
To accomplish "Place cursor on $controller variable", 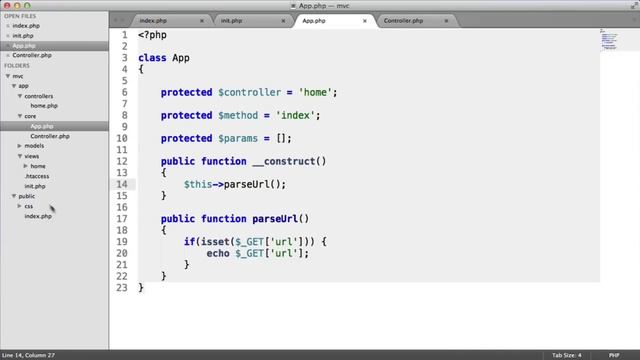I will coord(249,93).
